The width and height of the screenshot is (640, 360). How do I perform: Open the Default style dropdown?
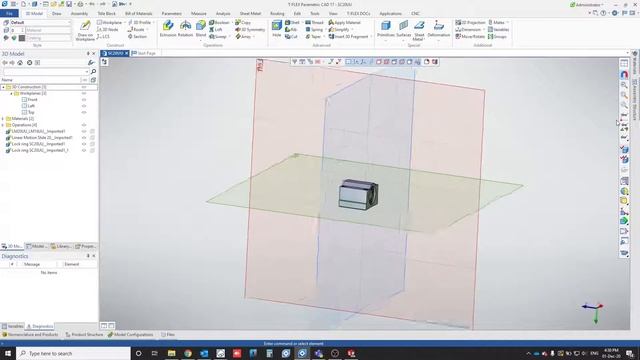pos(69,22)
